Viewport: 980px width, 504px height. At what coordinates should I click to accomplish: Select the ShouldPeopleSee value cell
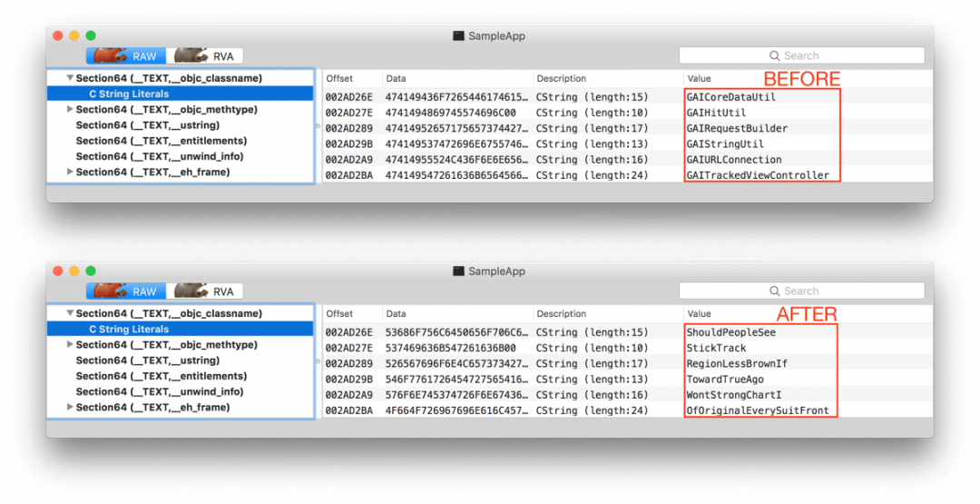click(730, 332)
